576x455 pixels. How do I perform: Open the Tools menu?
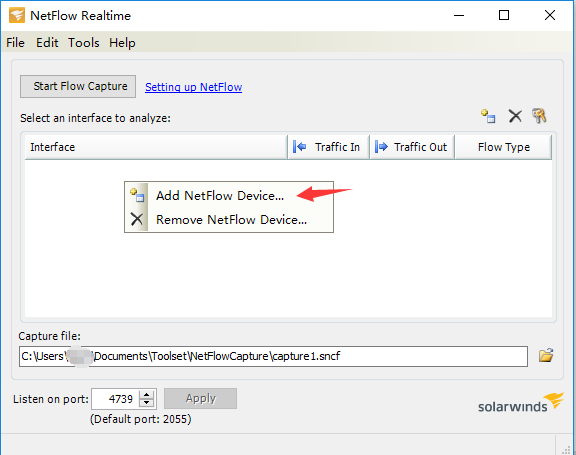click(x=84, y=43)
